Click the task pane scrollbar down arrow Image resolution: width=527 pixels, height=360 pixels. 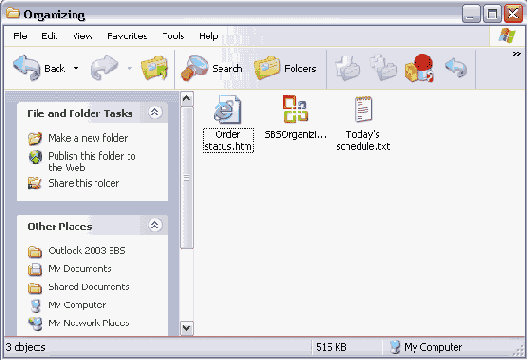pos(187,328)
